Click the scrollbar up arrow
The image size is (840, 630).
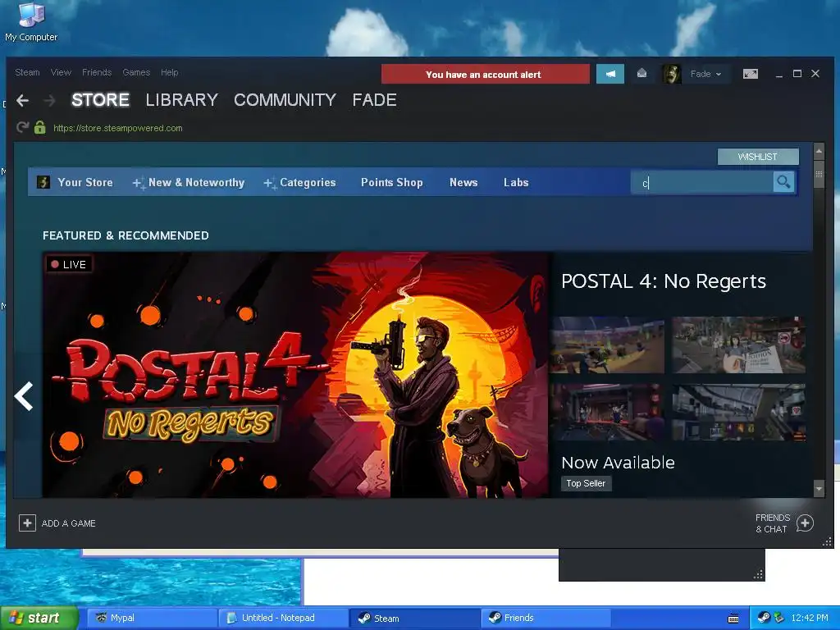tap(819, 152)
